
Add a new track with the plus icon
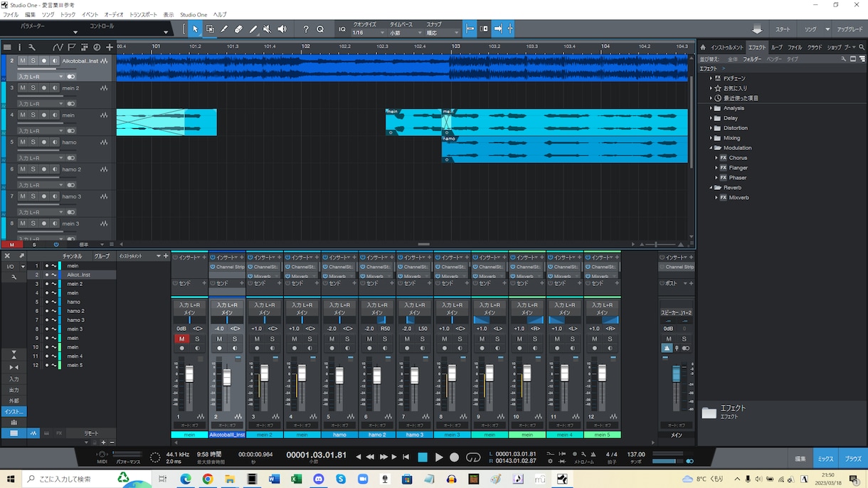tap(110, 48)
